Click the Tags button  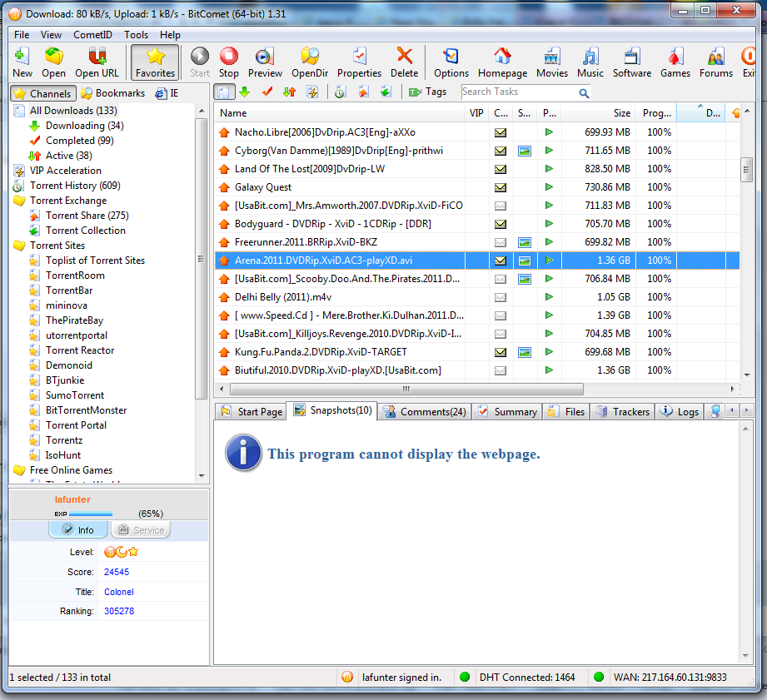tap(428, 92)
